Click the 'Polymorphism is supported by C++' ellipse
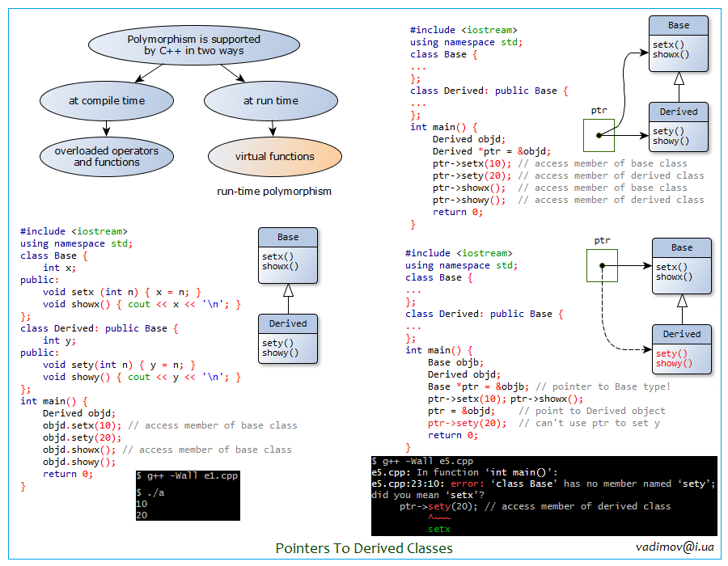 (193, 45)
